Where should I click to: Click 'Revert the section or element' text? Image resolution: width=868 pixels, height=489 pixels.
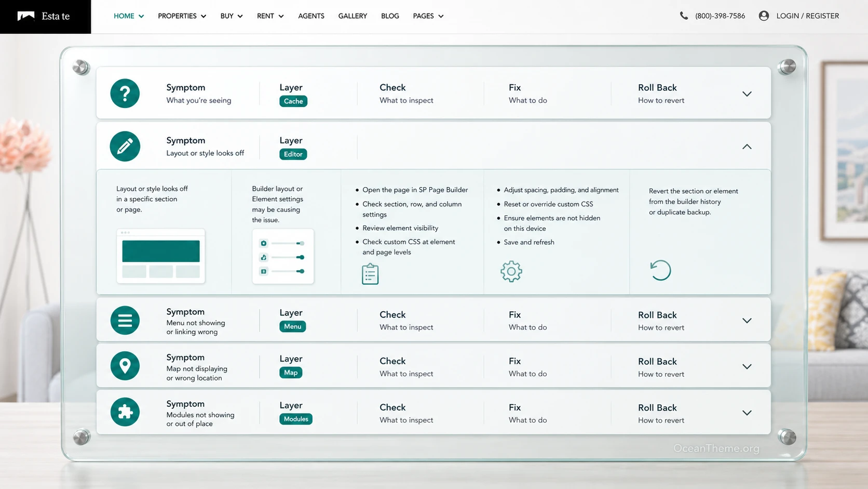click(x=693, y=202)
